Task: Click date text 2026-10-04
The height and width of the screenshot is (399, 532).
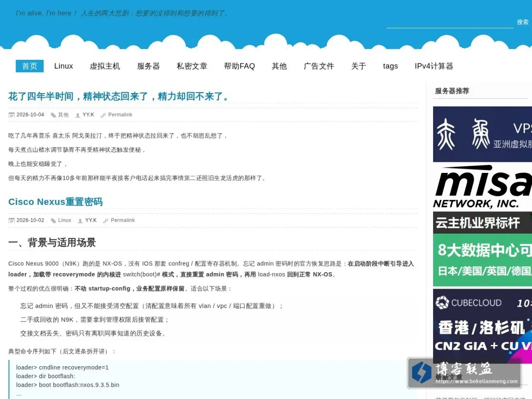Action: click(x=30, y=115)
